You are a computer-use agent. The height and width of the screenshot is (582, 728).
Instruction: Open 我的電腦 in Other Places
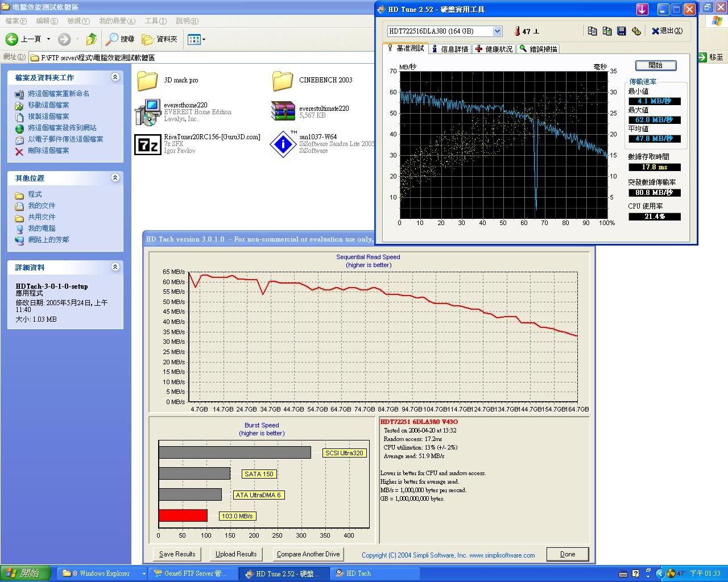pos(42,228)
